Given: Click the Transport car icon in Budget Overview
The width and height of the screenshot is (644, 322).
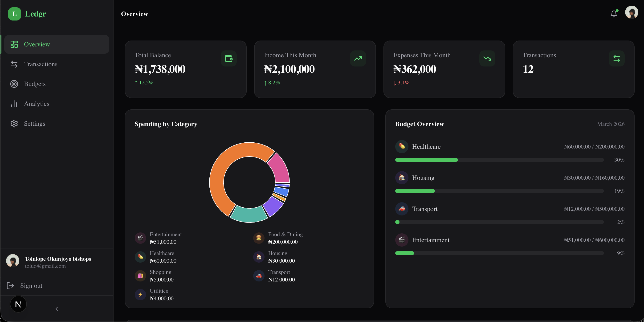Looking at the screenshot, I should coord(402,209).
